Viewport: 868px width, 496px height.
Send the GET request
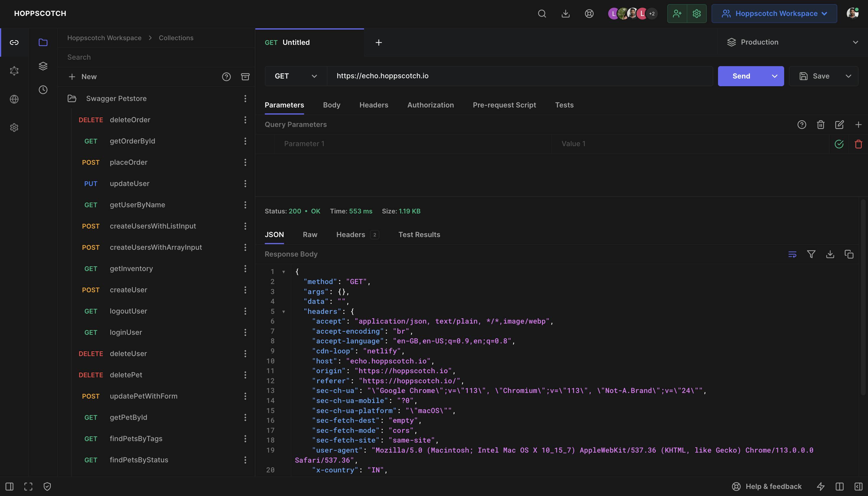[x=741, y=76]
